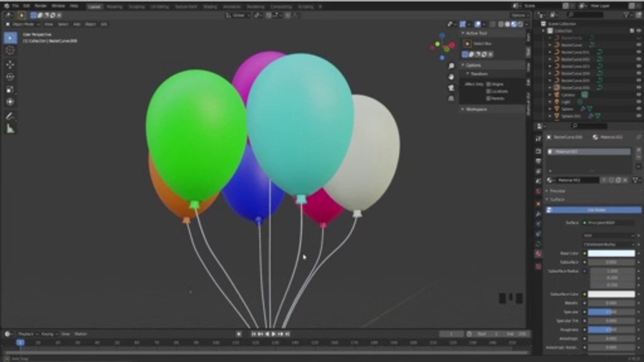Open the Tool properties tab icon

(x=538, y=138)
